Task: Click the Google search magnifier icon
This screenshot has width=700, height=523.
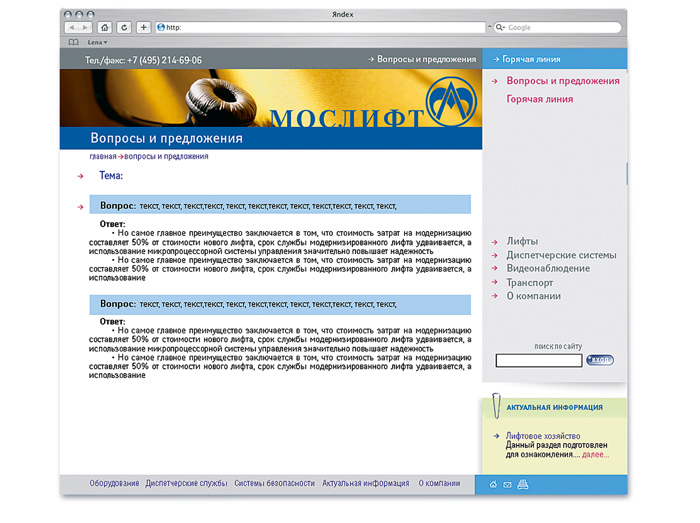Action: coord(499,28)
